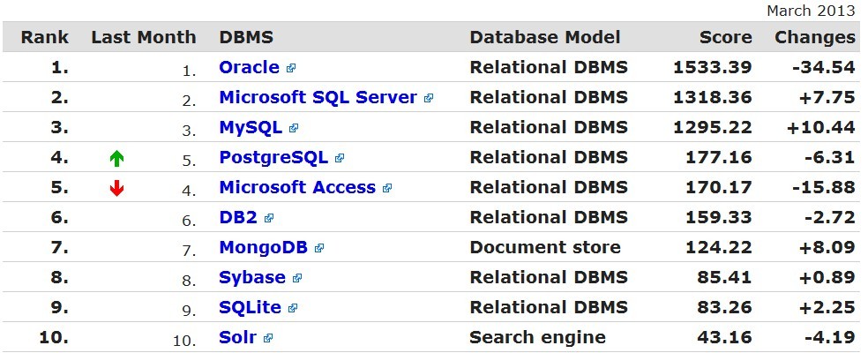This screenshot has width=868, height=353.
Task: Open the Sybase link
Action: tap(252, 277)
